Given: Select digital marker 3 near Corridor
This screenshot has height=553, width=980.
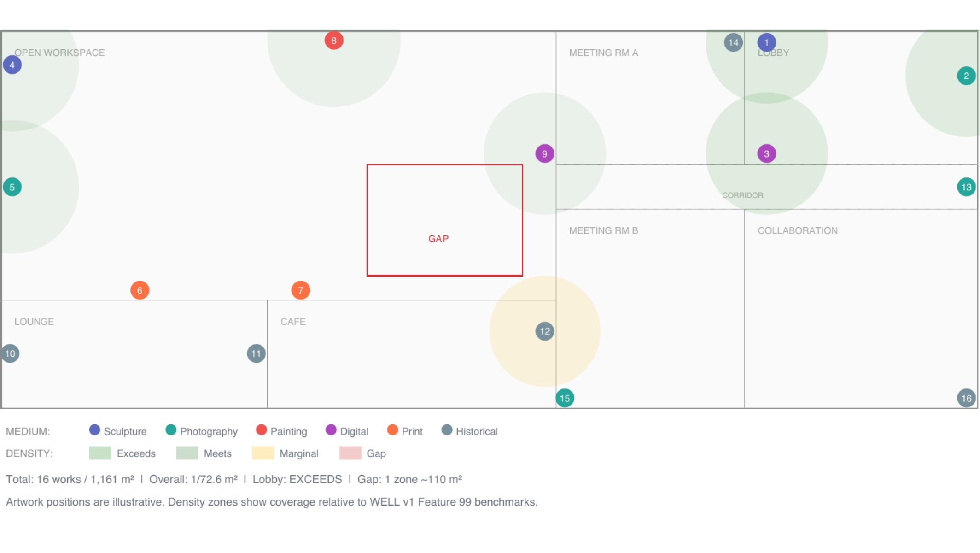Looking at the screenshot, I should click(x=767, y=153).
